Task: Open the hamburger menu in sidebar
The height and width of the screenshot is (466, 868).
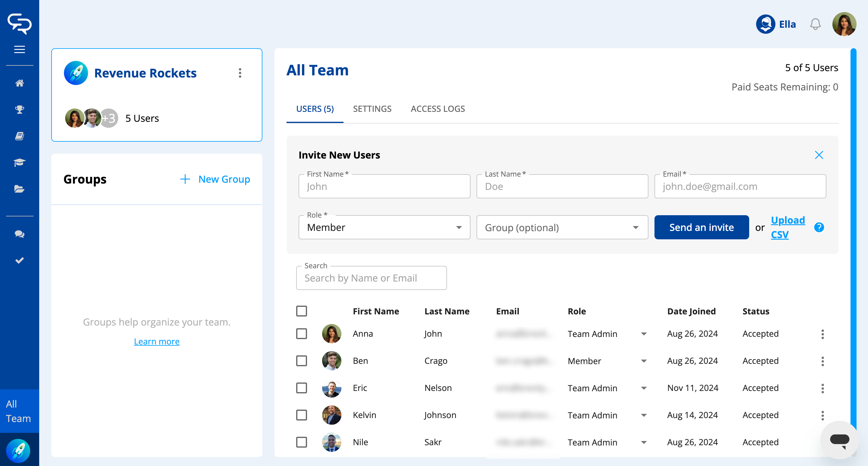Action: pos(20,49)
